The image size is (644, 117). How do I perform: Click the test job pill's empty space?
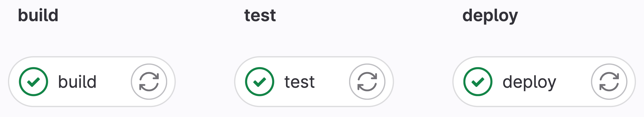pos(332,82)
